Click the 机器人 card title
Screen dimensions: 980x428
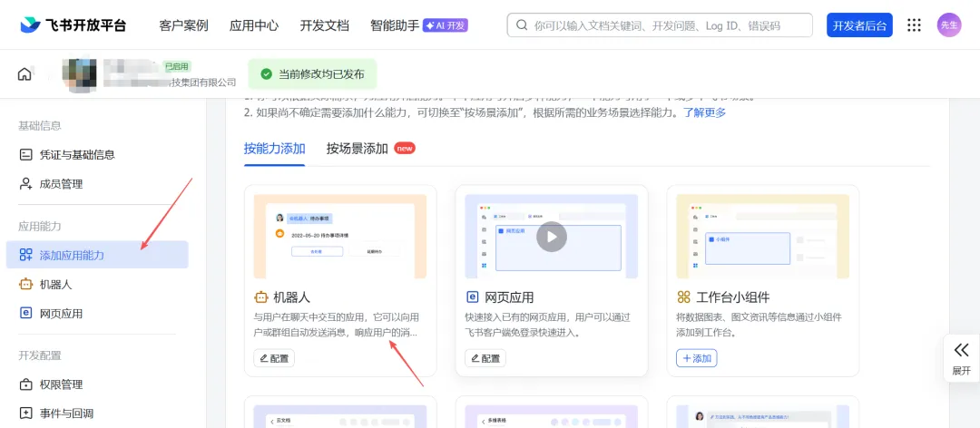pos(292,297)
